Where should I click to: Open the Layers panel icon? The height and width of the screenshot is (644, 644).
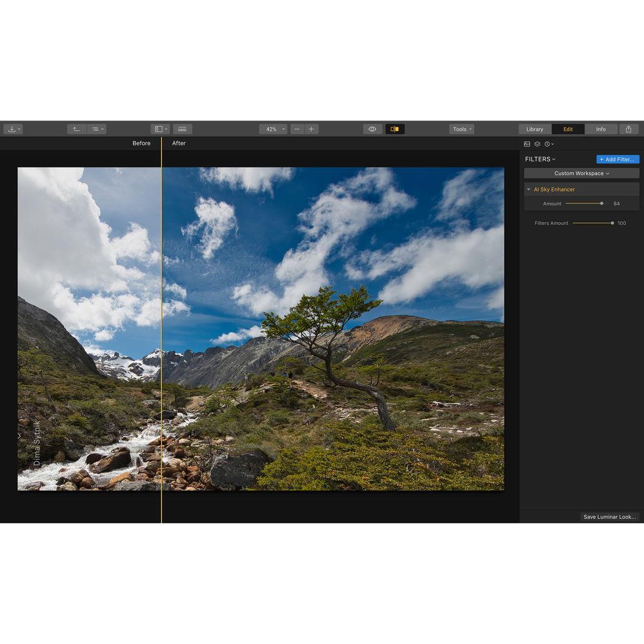(x=537, y=144)
